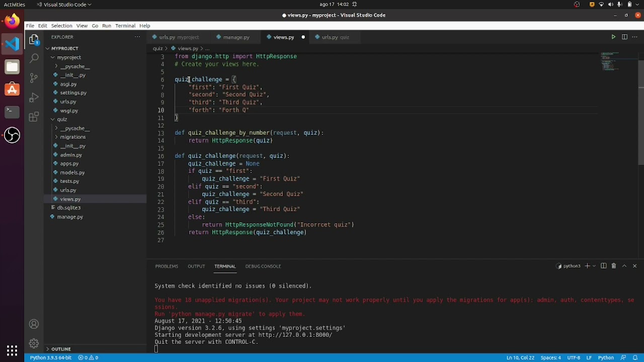Open Activities overview in top bar

point(15,5)
